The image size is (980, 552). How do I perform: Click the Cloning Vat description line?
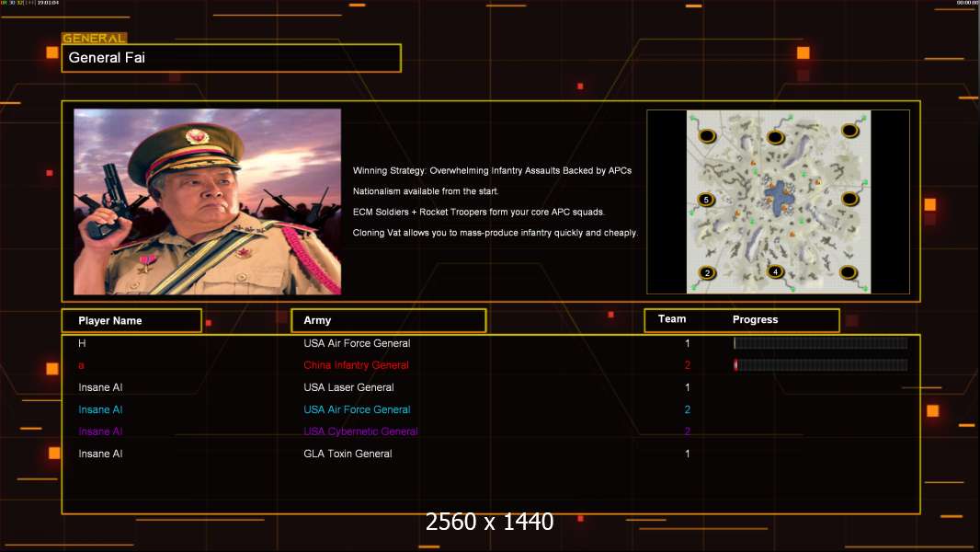pos(496,233)
